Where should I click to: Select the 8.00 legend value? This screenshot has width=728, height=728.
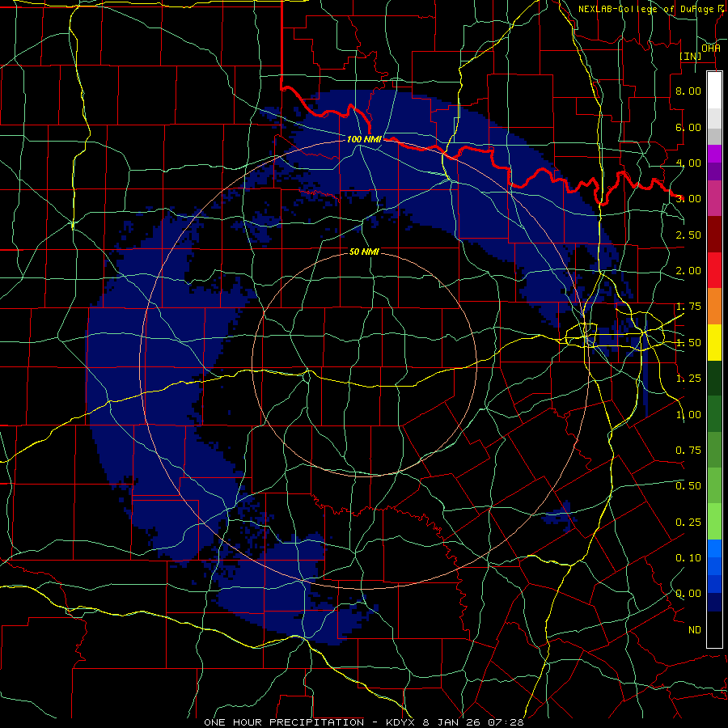click(688, 91)
